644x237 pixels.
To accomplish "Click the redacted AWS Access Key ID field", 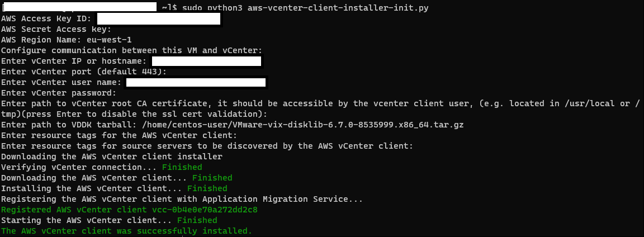I will pos(159,19).
